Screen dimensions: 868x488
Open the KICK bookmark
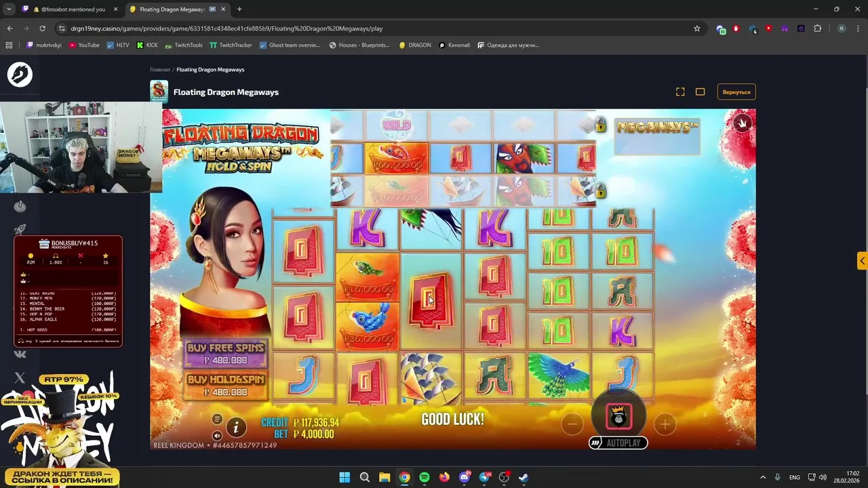coord(147,45)
